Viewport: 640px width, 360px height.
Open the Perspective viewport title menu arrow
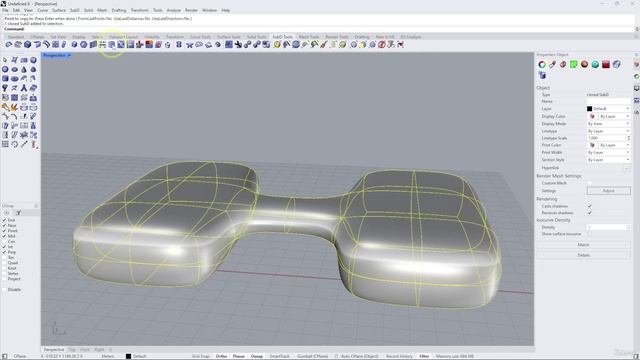tap(69, 55)
